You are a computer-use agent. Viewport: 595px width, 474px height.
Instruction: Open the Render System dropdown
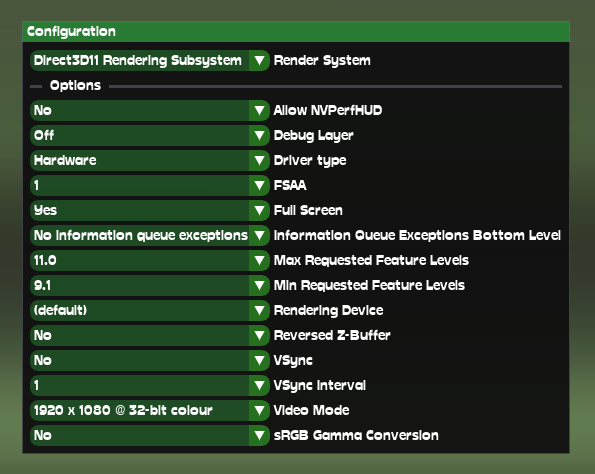pyautogui.click(x=150, y=60)
